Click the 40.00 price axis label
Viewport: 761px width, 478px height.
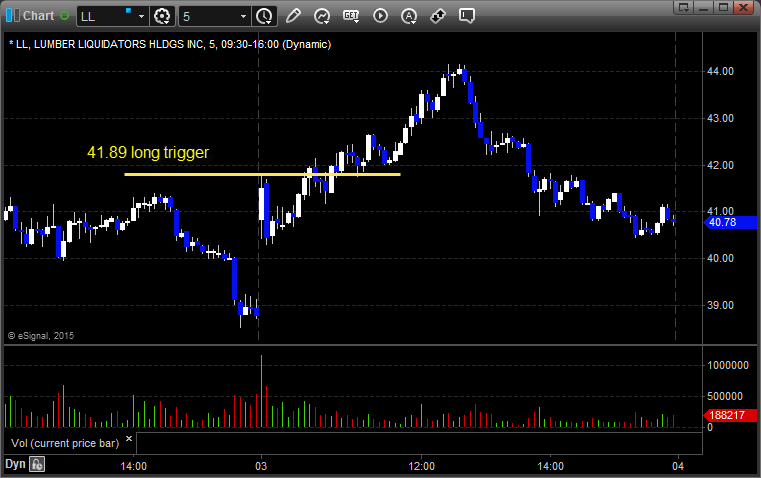pos(720,258)
